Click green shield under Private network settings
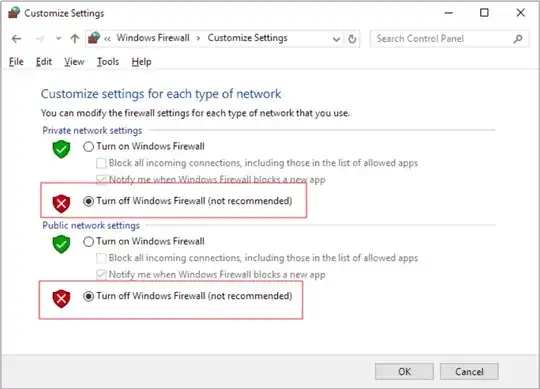The height and width of the screenshot is (389, 540). tap(61, 149)
